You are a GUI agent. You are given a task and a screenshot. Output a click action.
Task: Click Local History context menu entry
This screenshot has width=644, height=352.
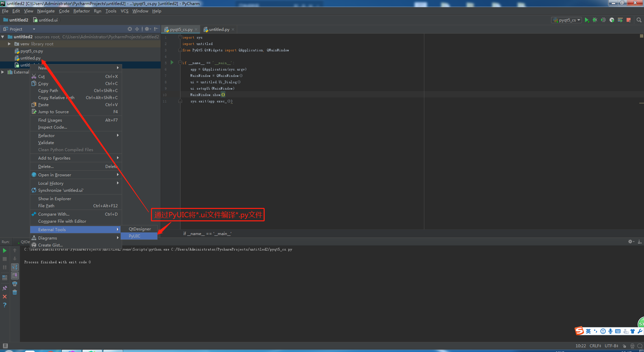76,183
